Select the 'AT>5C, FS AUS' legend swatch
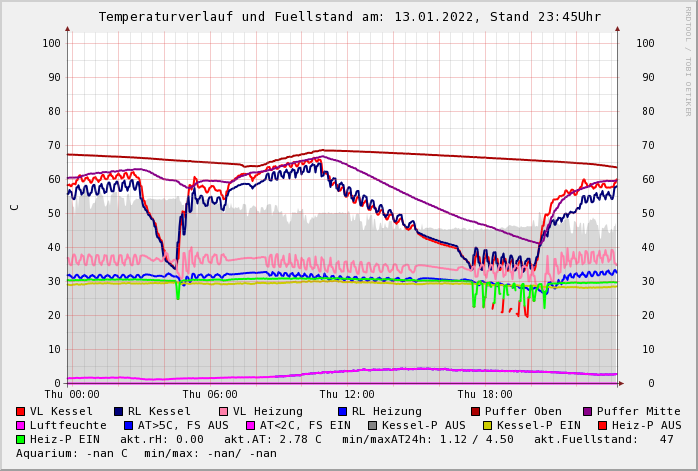Viewport: 698px width, 471px height. [x=129, y=425]
